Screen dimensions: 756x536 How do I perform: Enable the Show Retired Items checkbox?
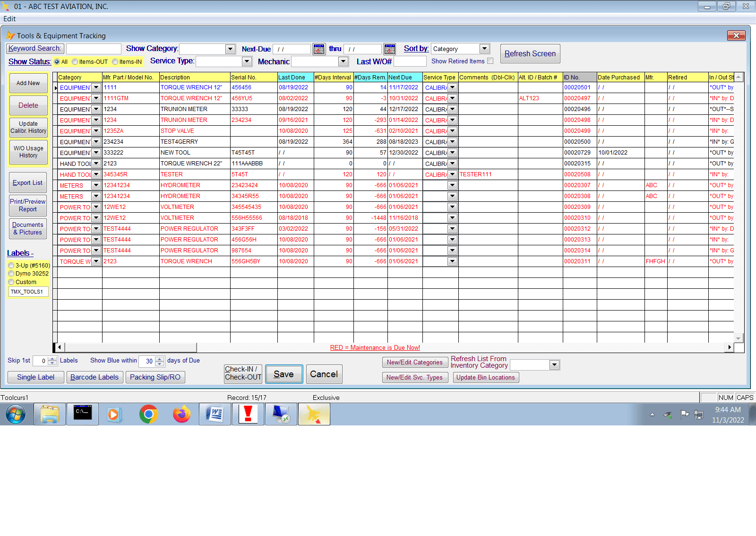click(490, 61)
